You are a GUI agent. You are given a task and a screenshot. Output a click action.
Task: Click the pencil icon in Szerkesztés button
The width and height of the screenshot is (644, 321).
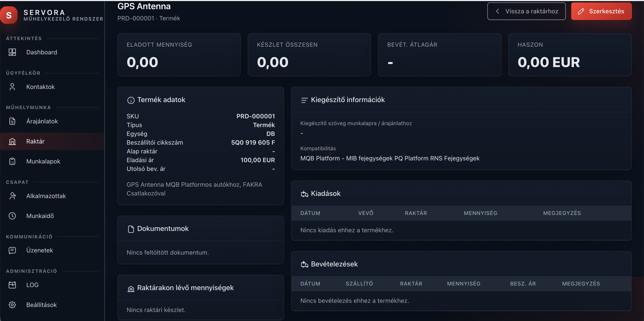581,11
